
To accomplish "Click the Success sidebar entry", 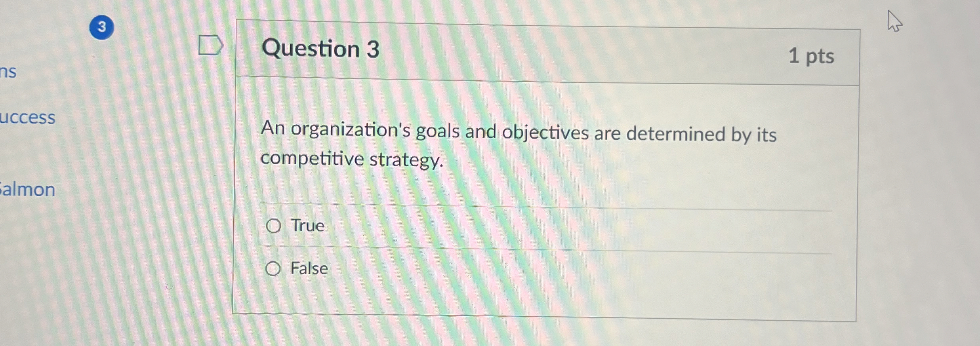I will (x=27, y=118).
